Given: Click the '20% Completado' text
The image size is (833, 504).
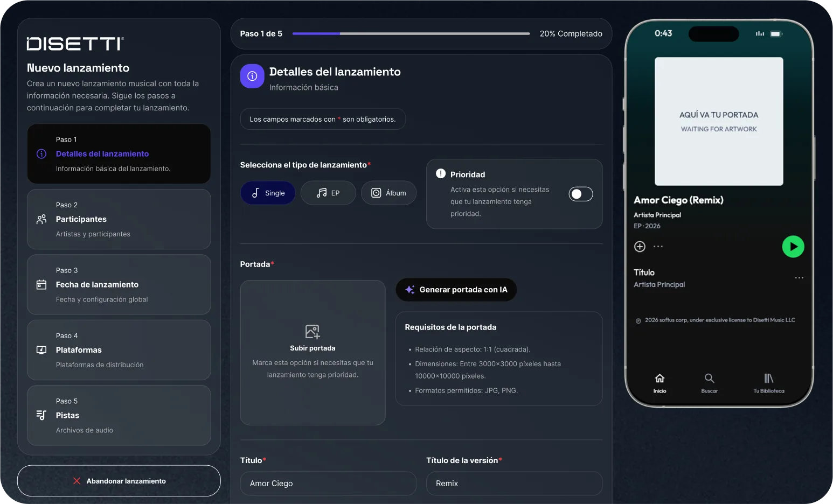Looking at the screenshot, I should coord(571,33).
